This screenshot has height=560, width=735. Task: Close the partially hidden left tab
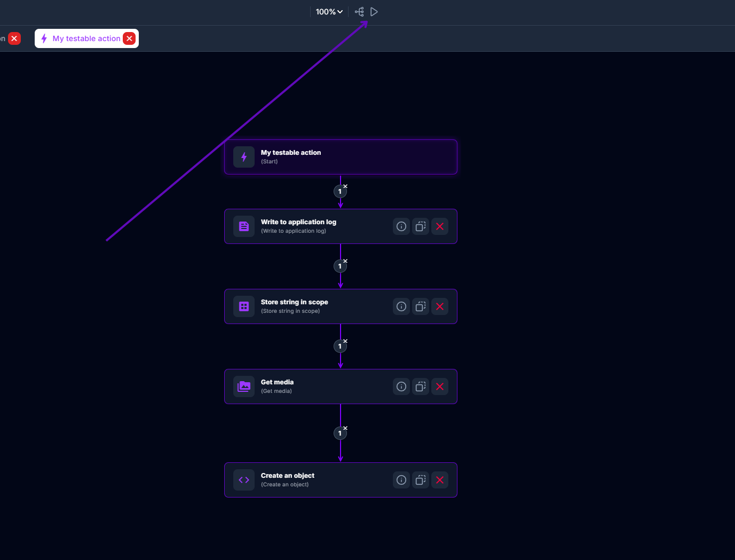(x=14, y=38)
